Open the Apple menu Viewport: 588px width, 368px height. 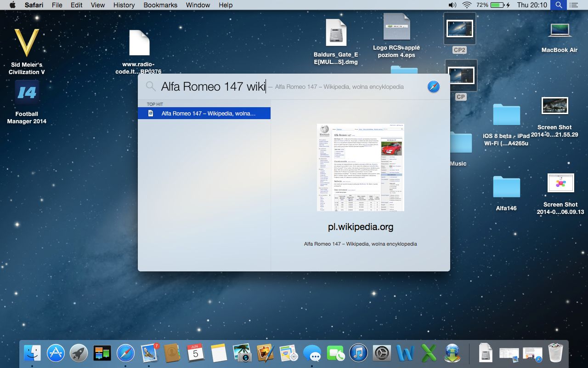coord(12,5)
